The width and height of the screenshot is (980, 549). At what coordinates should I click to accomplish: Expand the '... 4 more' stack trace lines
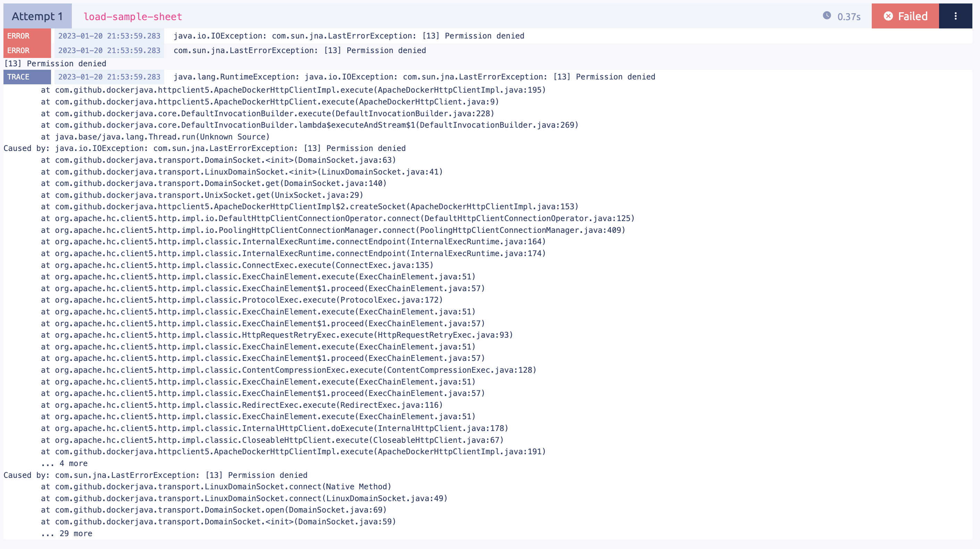point(64,463)
